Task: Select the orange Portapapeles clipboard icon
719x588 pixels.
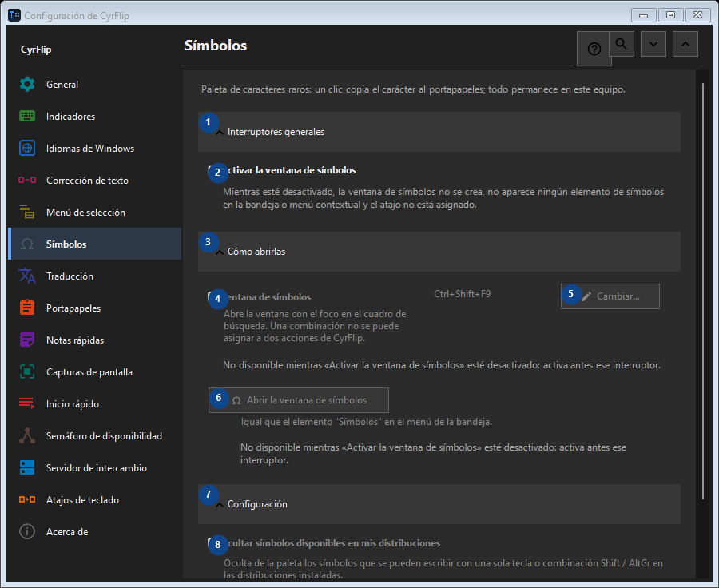Action: 27,308
